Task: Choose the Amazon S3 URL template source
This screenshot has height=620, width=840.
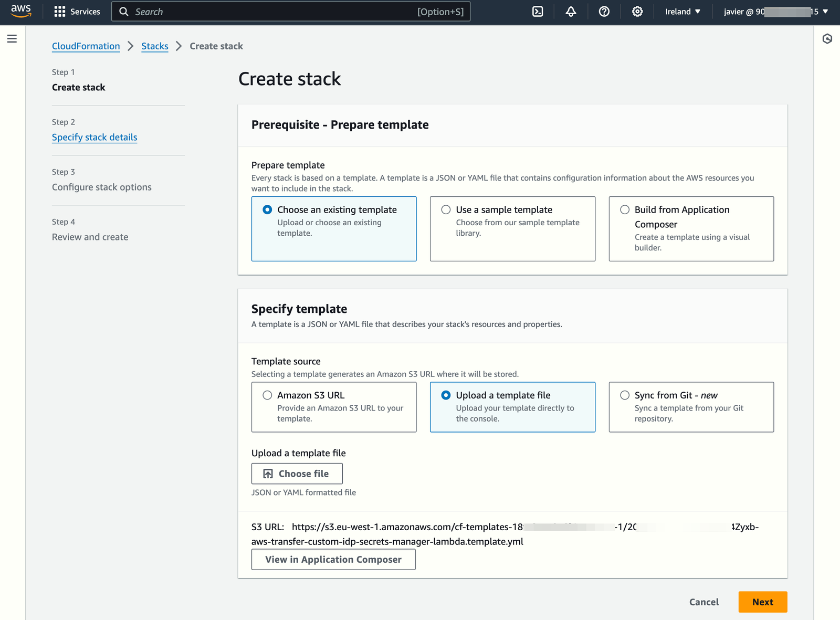Action: 268,395
